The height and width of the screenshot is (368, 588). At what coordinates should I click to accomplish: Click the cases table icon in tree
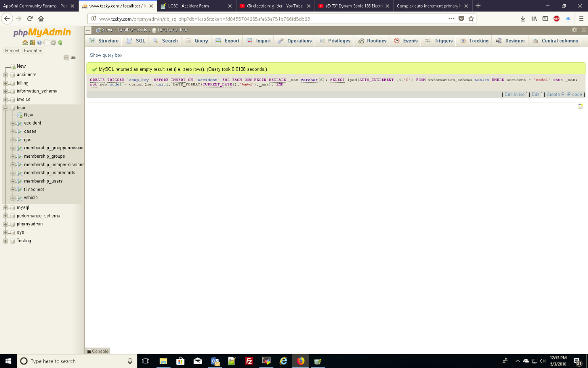(19, 132)
